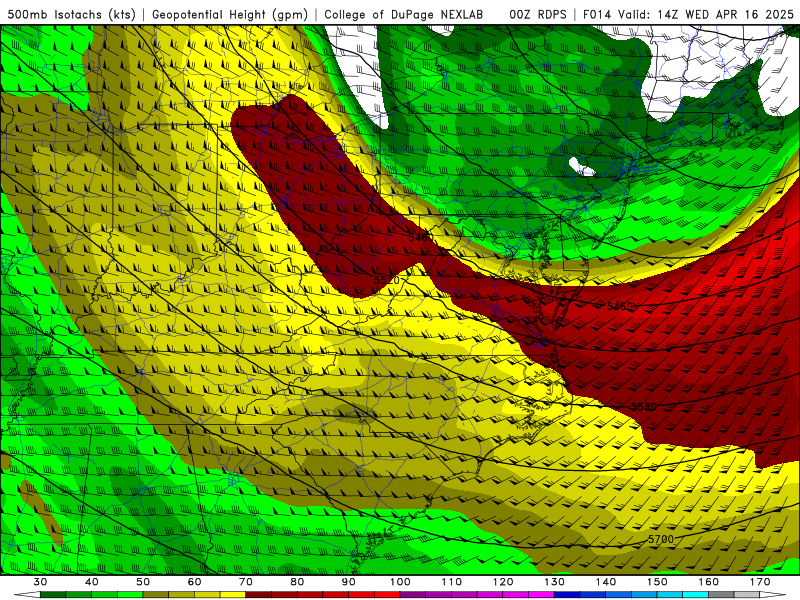The height and width of the screenshot is (600, 800).
Task: Click the dark gray swatch starting at 160 knots
Action: point(721,595)
